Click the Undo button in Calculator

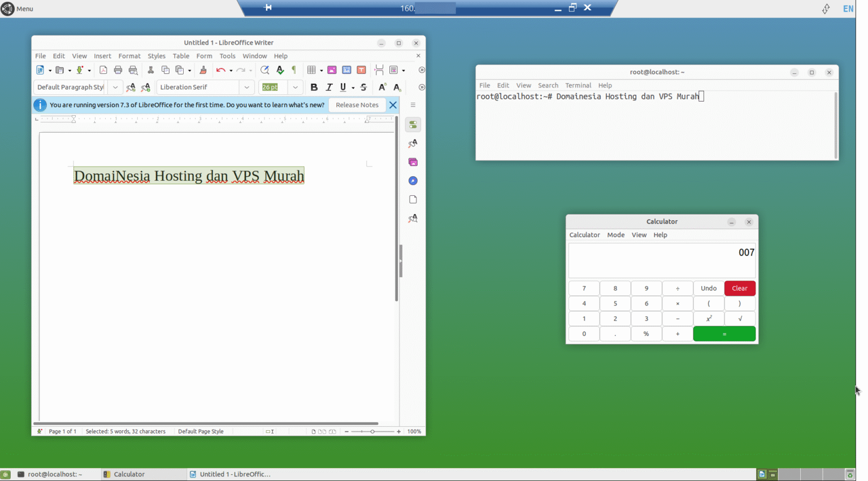click(709, 288)
